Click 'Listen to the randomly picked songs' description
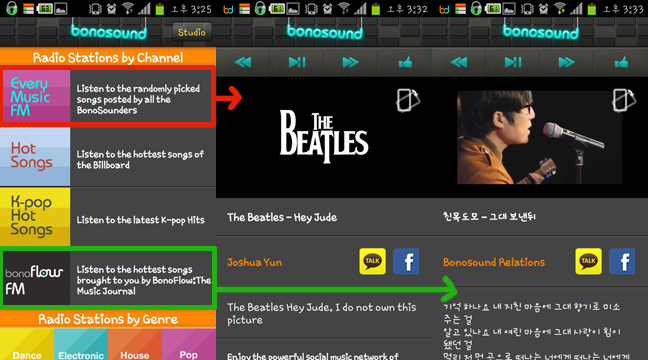648x360 pixels. click(138, 100)
